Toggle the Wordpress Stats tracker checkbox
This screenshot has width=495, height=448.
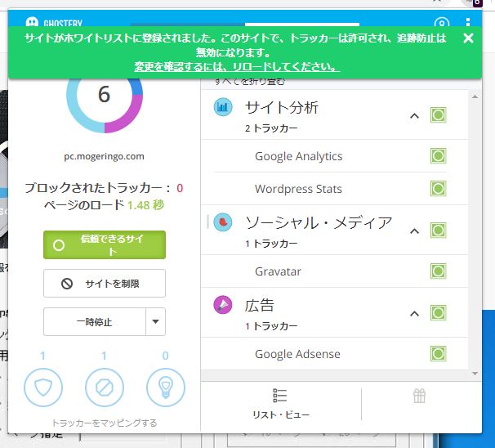coord(438,189)
